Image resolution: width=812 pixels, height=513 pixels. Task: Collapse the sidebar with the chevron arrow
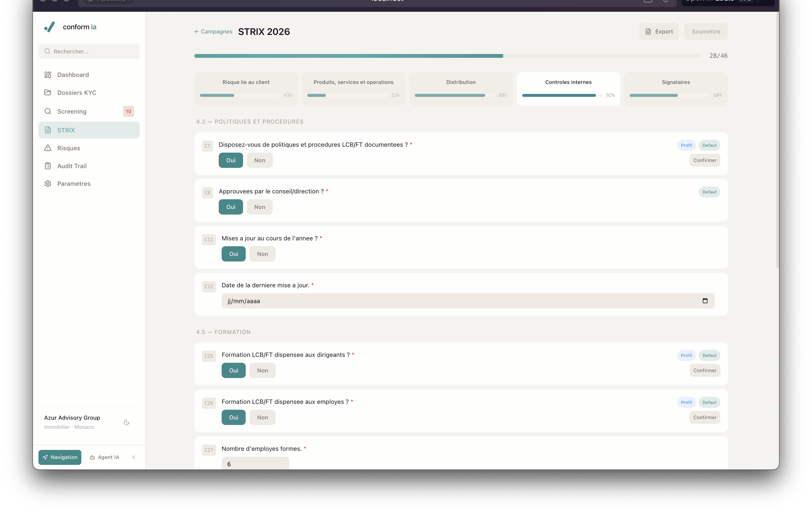(x=134, y=457)
